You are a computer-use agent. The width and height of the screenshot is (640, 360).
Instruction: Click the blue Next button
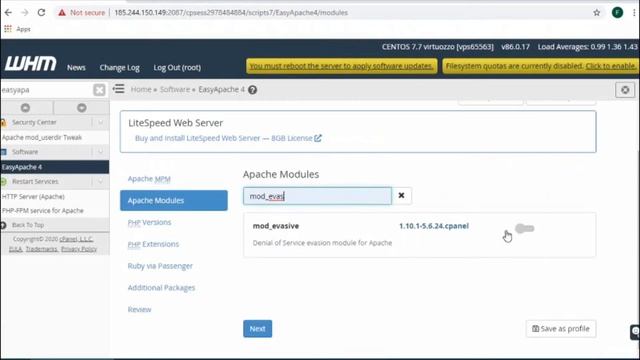click(x=258, y=329)
